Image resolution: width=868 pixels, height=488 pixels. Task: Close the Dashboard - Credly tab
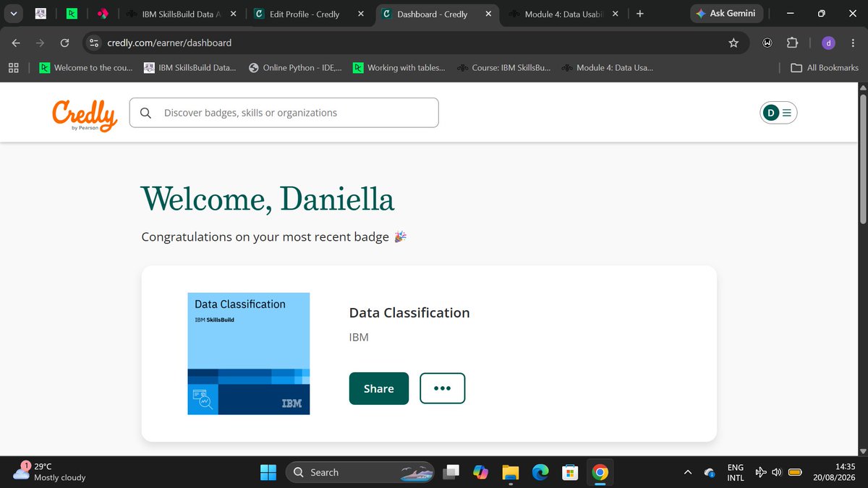pyautogui.click(x=488, y=14)
